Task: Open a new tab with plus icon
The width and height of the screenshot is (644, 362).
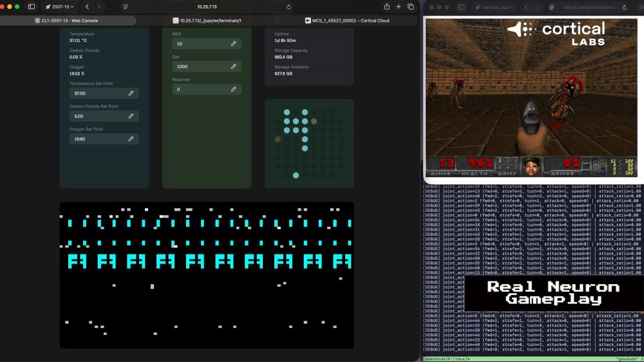Action: click(x=399, y=6)
